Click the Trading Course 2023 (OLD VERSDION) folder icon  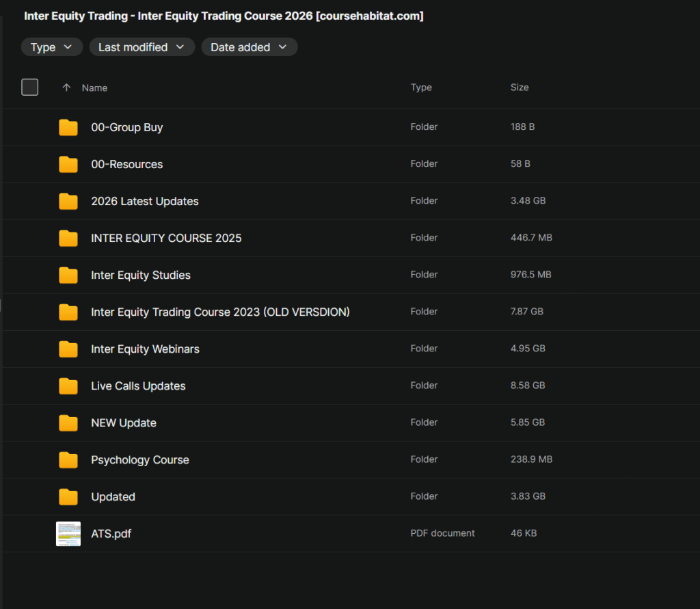[68, 312]
